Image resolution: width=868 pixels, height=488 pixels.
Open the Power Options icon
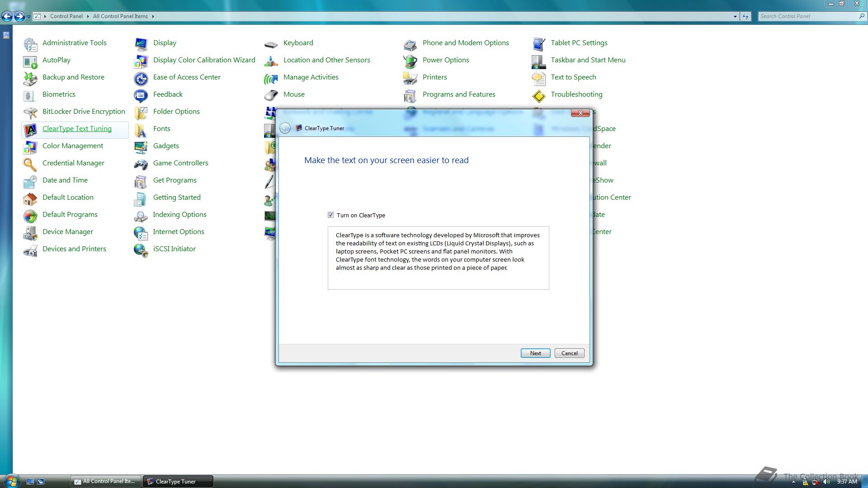point(410,61)
